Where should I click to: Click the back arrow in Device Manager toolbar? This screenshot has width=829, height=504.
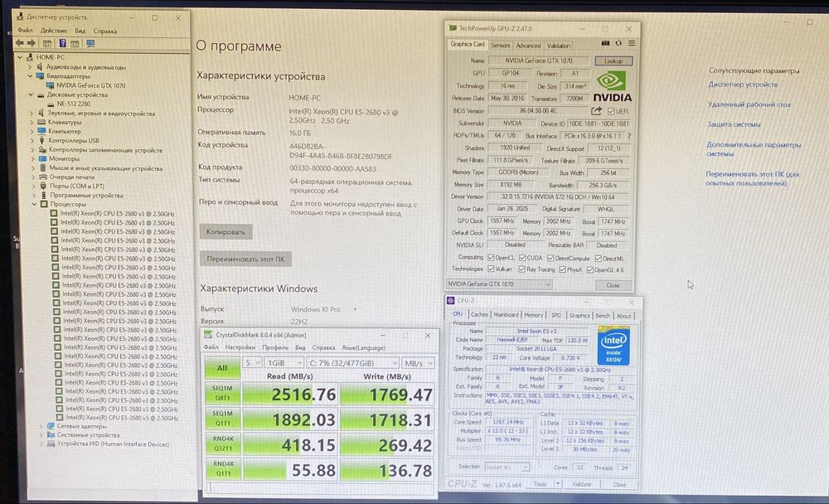20,43
